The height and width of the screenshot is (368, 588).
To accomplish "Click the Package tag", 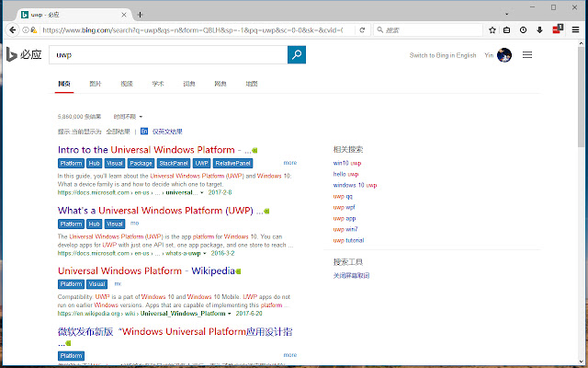I will (141, 164).
